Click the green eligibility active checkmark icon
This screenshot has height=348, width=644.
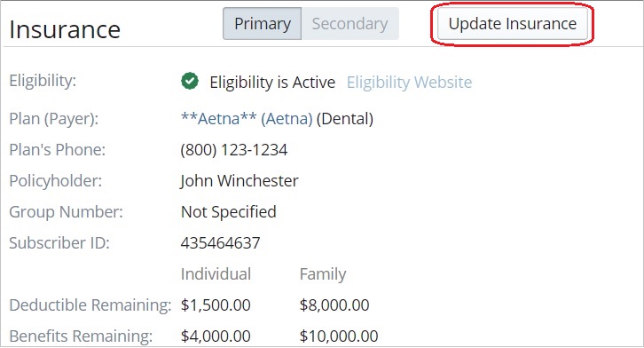pyautogui.click(x=190, y=81)
